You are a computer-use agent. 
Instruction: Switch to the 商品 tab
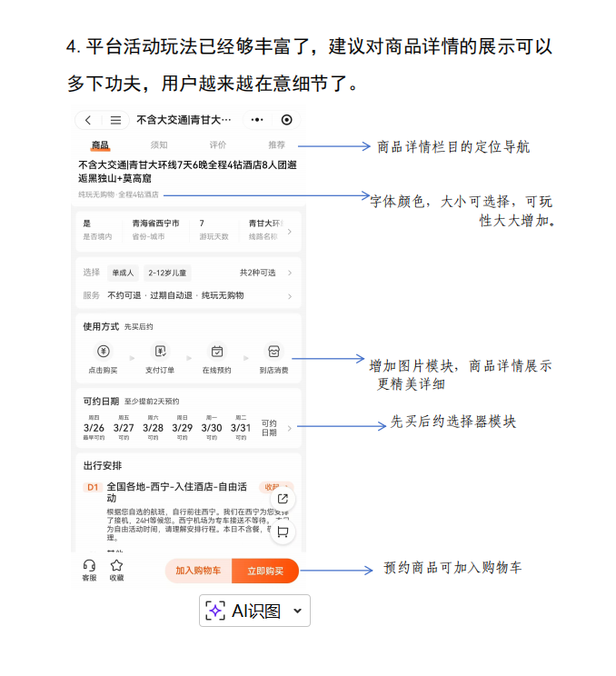100,145
